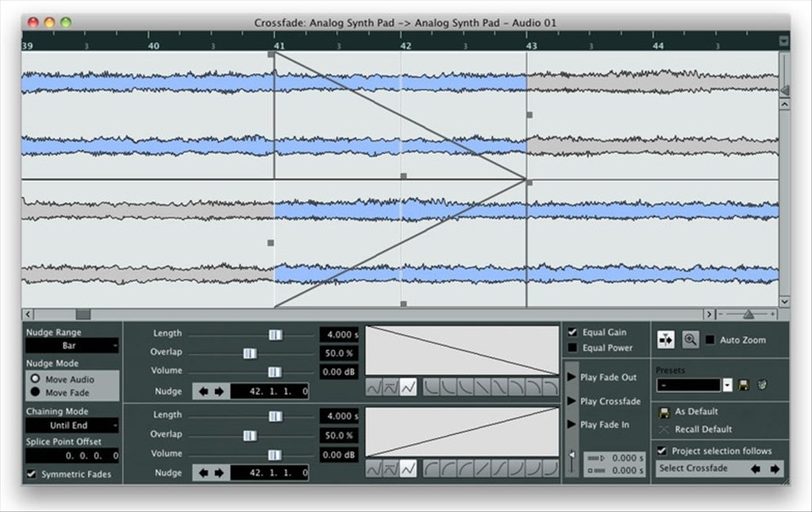This screenshot has height=512, width=812.
Task: Choose the S-curve fade-in shape preset
Action: pyautogui.click(x=499, y=468)
